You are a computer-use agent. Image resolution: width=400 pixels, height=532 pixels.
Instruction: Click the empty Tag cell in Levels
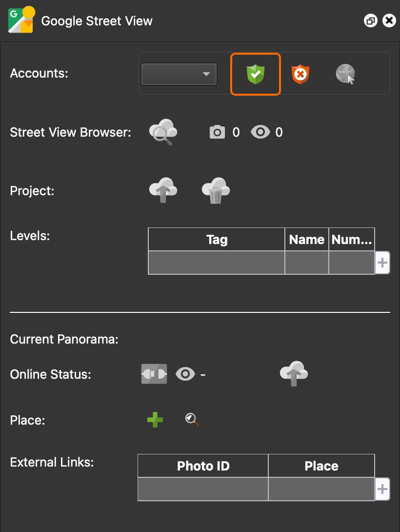(x=217, y=263)
